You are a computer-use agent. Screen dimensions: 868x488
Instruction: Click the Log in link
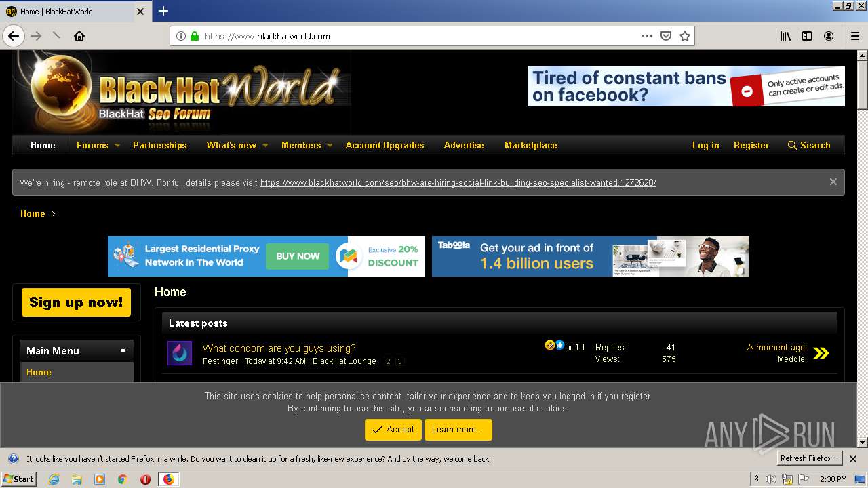(x=705, y=145)
